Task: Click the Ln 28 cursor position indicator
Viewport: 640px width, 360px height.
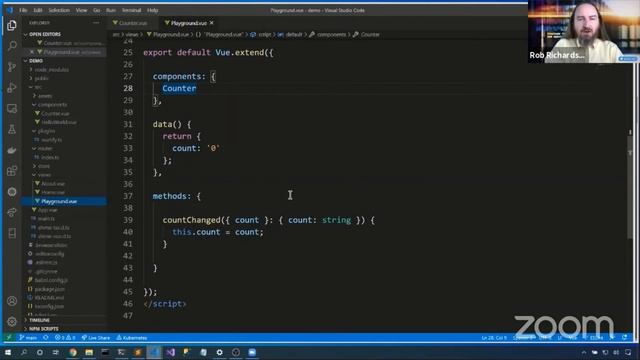Action: tap(494, 338)
